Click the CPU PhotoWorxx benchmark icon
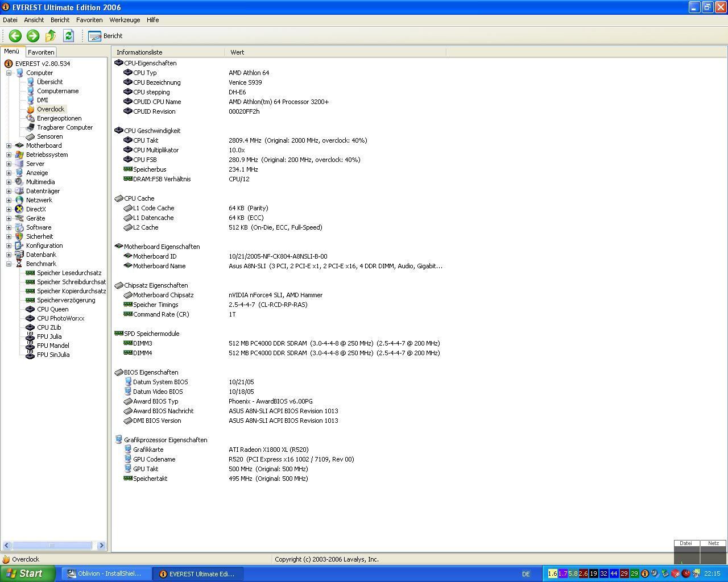 (x=30, y=318)
